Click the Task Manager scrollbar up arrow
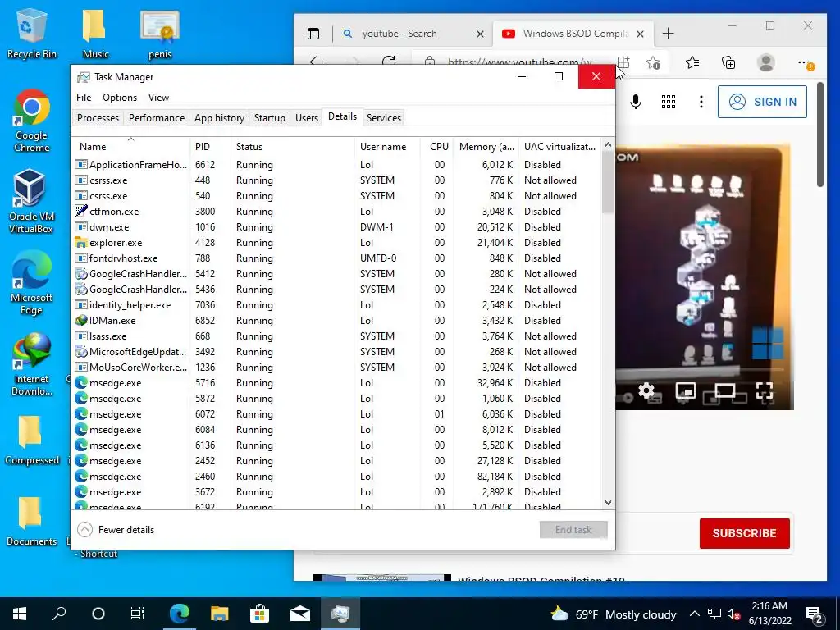The image size is (840, 630). coord(608,144)
